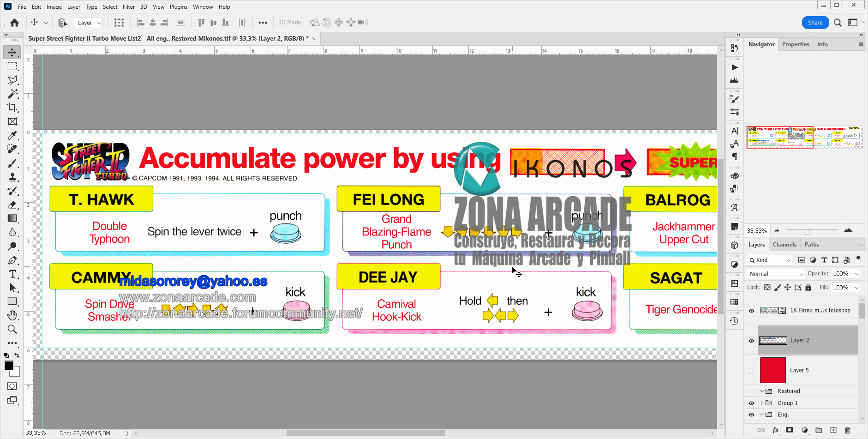Switch to the Channels tab

[x=784, y=245]
